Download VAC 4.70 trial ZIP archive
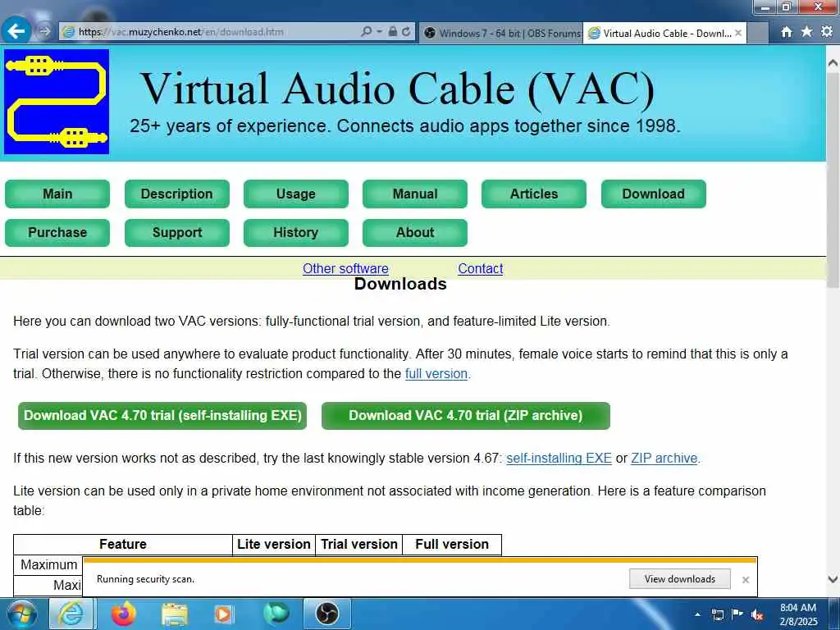Screen dimensions: 840x630 coord(466,416)
